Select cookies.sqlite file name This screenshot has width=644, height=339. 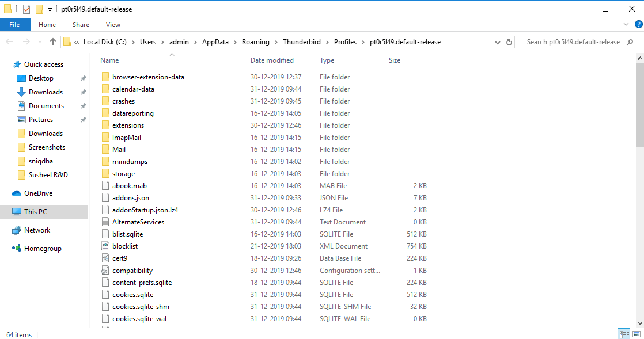point(132,295)
